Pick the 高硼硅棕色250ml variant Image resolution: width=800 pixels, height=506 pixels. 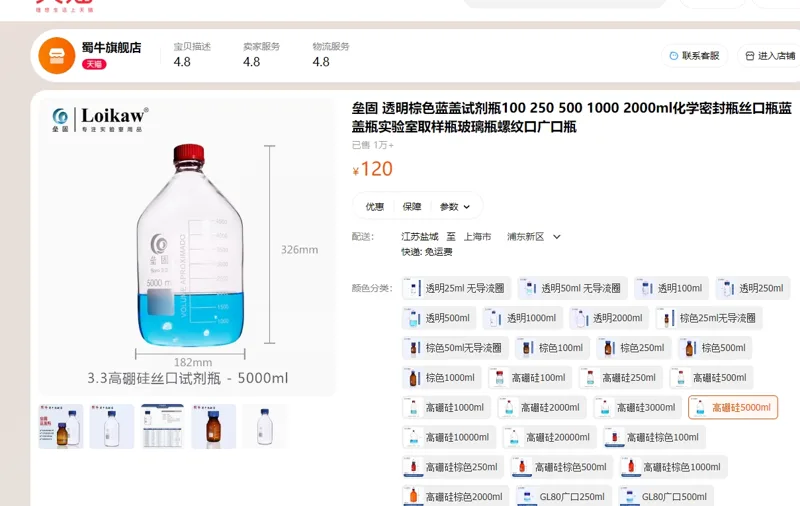[x=453, y=467]
